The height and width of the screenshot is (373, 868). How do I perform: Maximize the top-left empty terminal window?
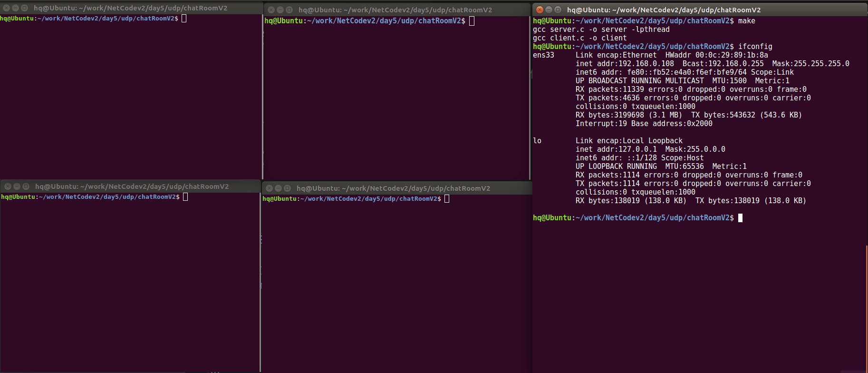[x=24, y=8]
